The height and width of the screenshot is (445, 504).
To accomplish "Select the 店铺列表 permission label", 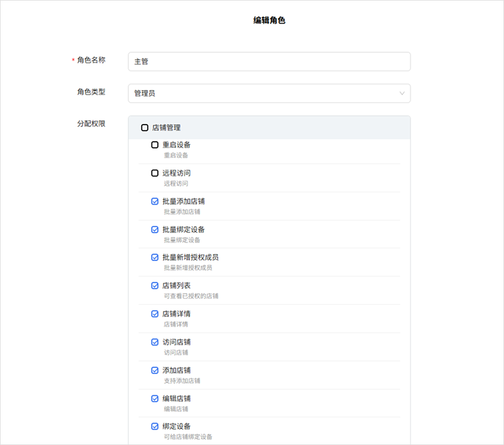I will pyautogui.click(x=176, y=286).
